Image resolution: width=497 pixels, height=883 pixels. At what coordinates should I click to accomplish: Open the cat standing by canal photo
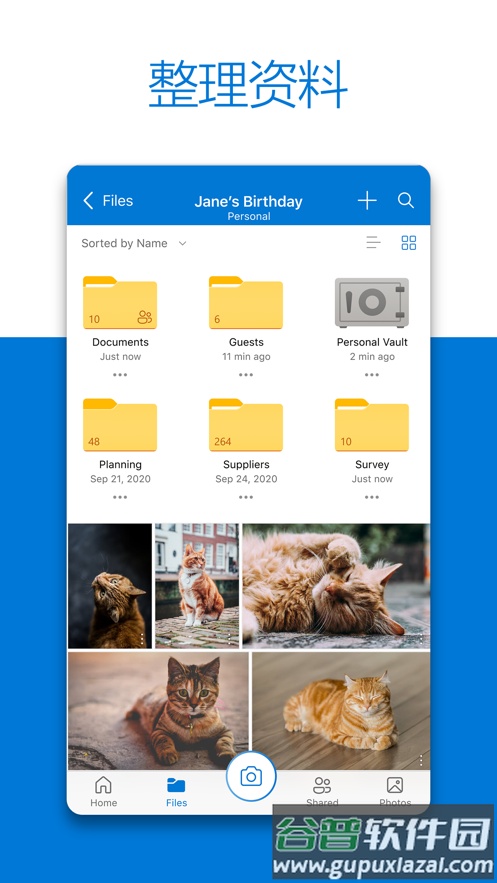click(x=197, y=586)
